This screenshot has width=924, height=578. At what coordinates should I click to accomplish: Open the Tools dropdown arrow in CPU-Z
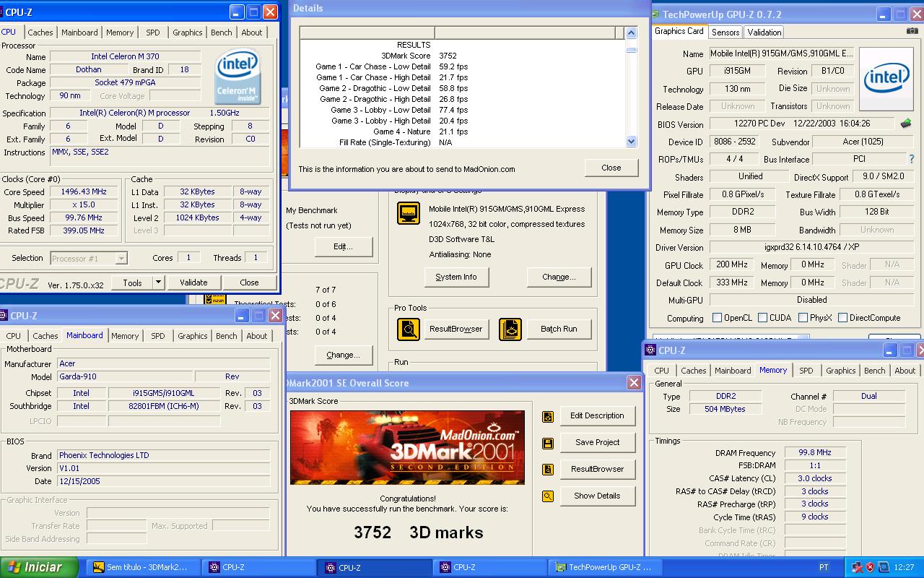point(158,282)
